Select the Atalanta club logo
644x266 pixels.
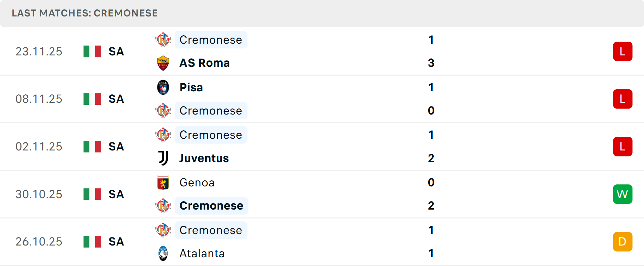[x=163, y=254]
